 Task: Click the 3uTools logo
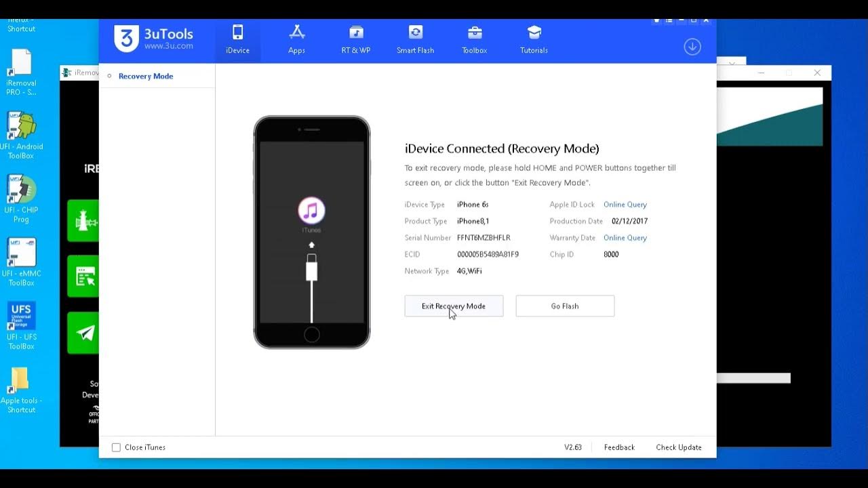pyautogui.click(x=154, y=39)
